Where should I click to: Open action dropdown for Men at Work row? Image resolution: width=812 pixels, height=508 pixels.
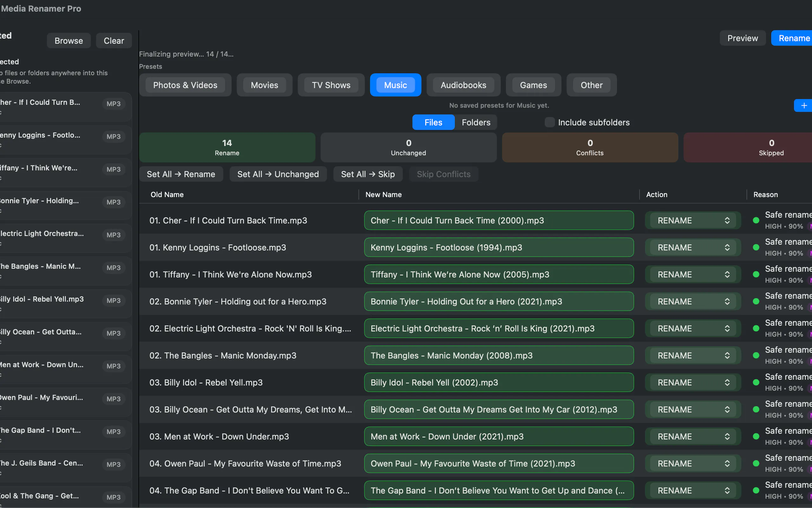click(x=693, y=437)
